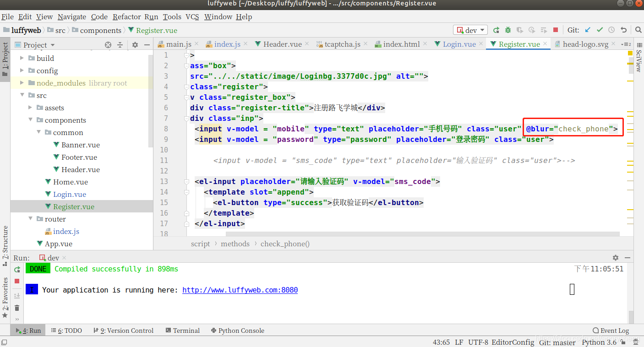The height and width of the screenshot is (347, 644).
Task: Click the check_phone() breadcrumb
Action: coord(285,244)
